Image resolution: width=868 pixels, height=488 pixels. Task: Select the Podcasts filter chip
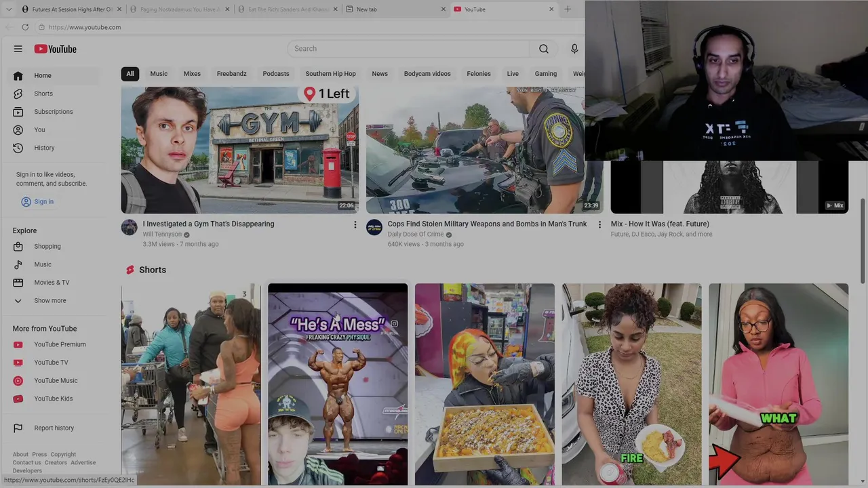click(x=276, y=74)
